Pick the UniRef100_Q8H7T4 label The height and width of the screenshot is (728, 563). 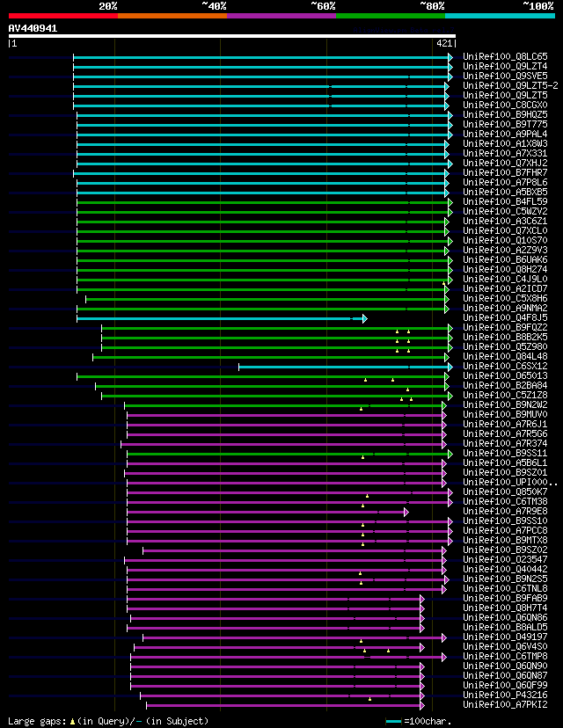(x=506, y=608)
